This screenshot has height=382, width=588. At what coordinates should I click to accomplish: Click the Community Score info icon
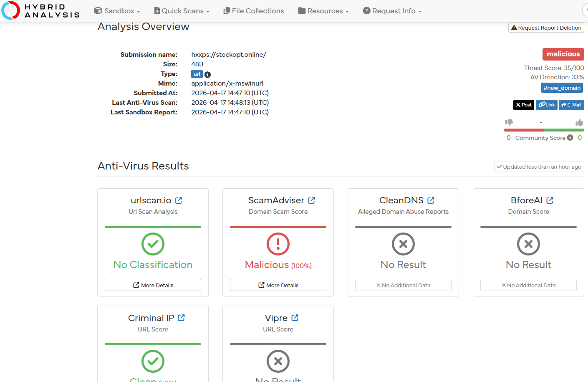tap(570, 137)
